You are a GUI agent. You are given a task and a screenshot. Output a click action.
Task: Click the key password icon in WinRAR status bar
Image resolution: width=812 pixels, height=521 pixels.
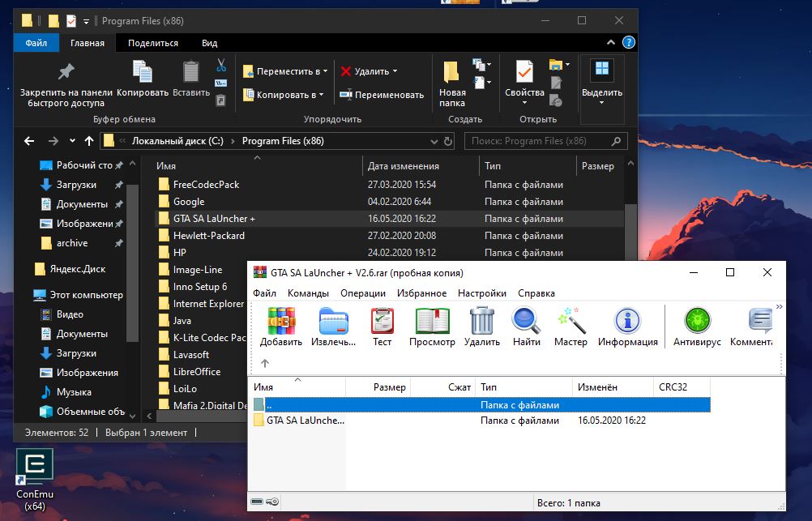tap(272, 502)
